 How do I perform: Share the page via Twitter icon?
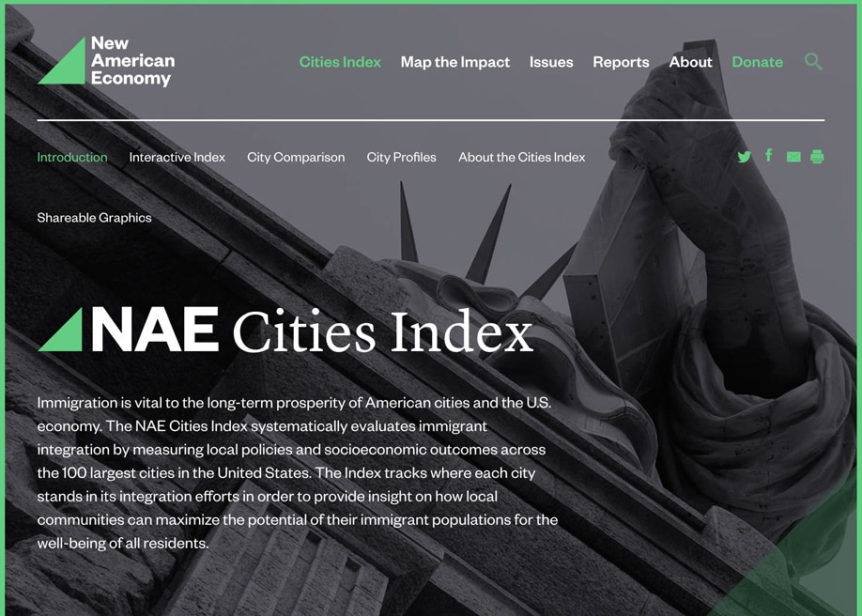point(745,157)
